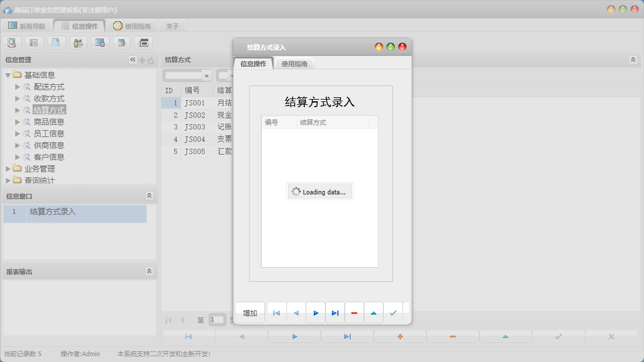Click green checkmark save button in dialog
The height and width of the screenshot is (362, 644).
[x=393, y=312]
